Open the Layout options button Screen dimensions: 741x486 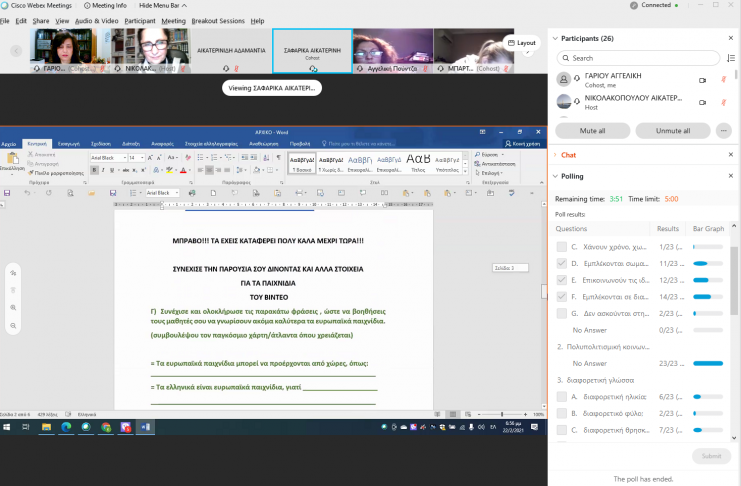520,43
